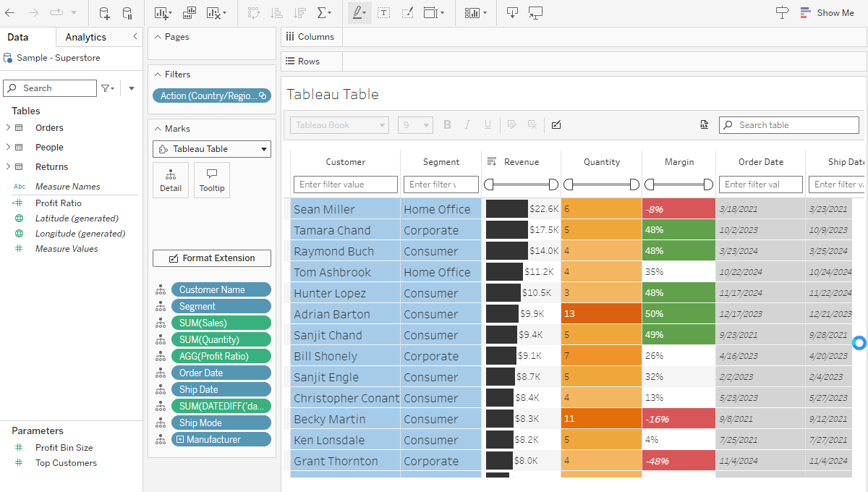
Task: Toggle bold text formatting
Action: click(x=447, y=124)
